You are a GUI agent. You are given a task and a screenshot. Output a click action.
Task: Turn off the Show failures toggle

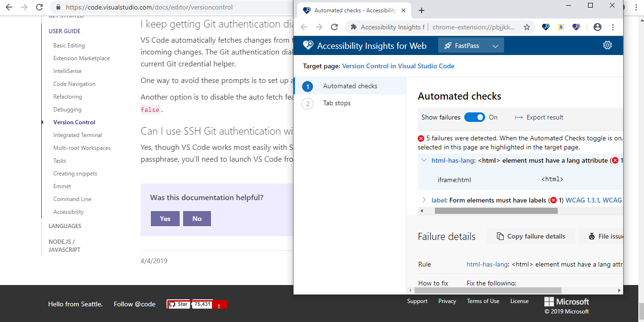point(475,117)
